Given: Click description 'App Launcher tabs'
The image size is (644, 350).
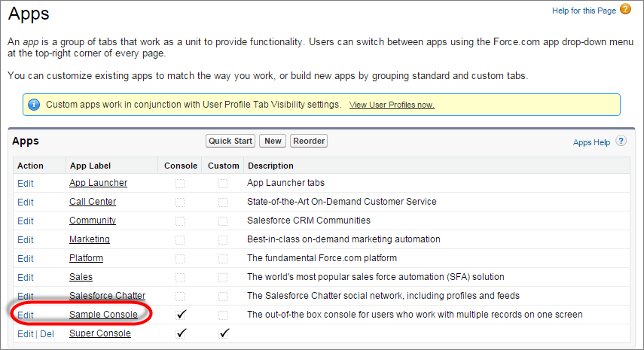Looking at the screenshot, I should [286, 183].
